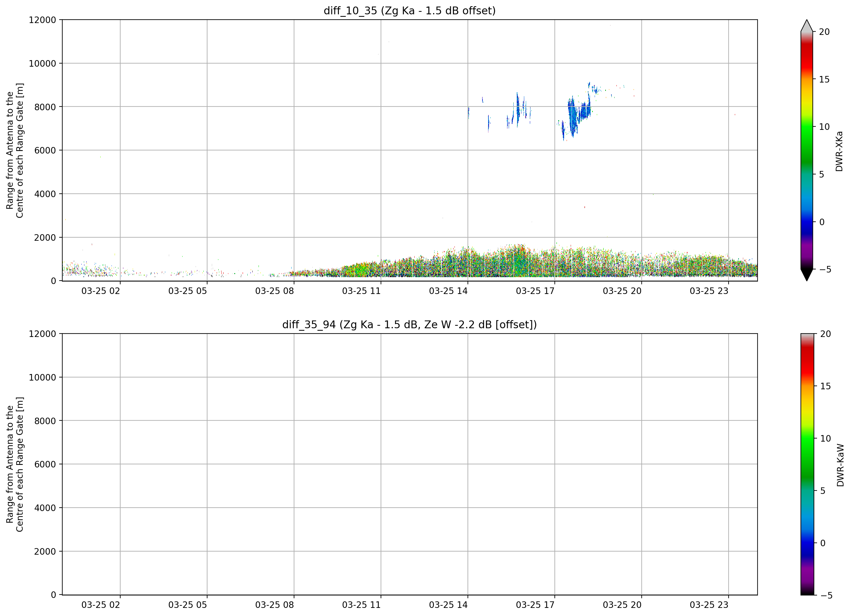Click the DWR-XKa color scale bar

tap(807, 150)
